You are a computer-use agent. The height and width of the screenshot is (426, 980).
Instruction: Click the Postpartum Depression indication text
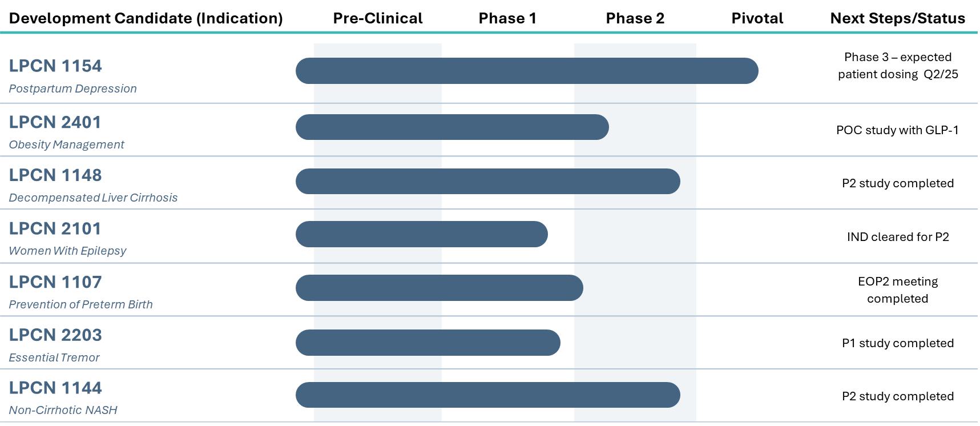(73, 89)
